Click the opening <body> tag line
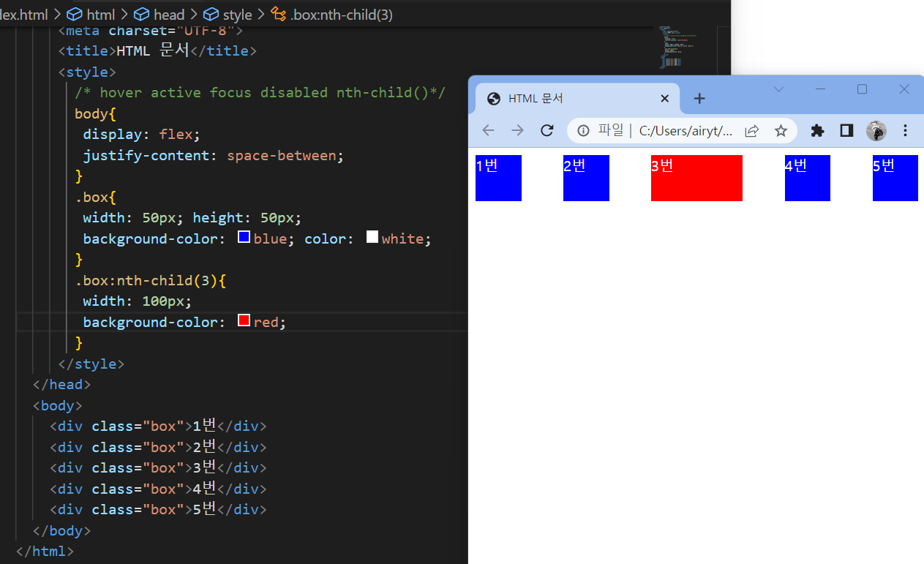This screenshot has width=924, height=564. click(57, 405)
